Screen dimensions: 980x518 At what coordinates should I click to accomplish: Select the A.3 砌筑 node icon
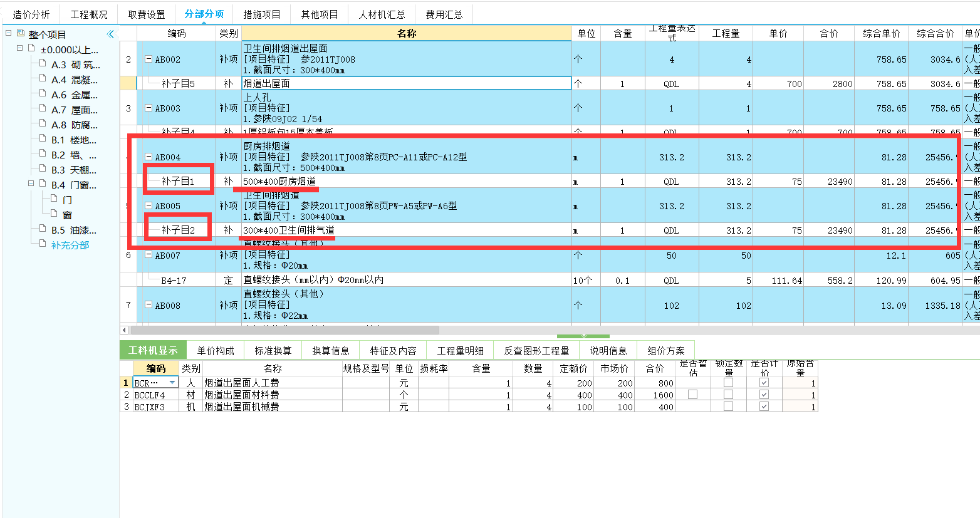click(43, 64)
